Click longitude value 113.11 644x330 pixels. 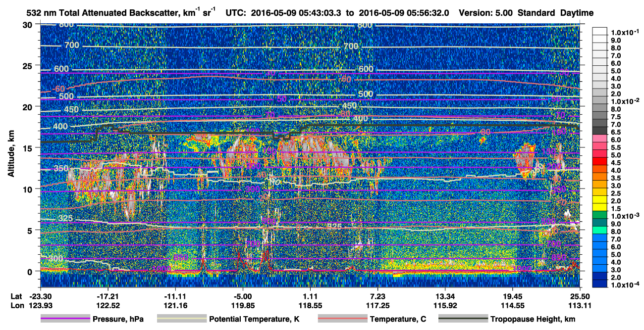[x=580, y=305]
